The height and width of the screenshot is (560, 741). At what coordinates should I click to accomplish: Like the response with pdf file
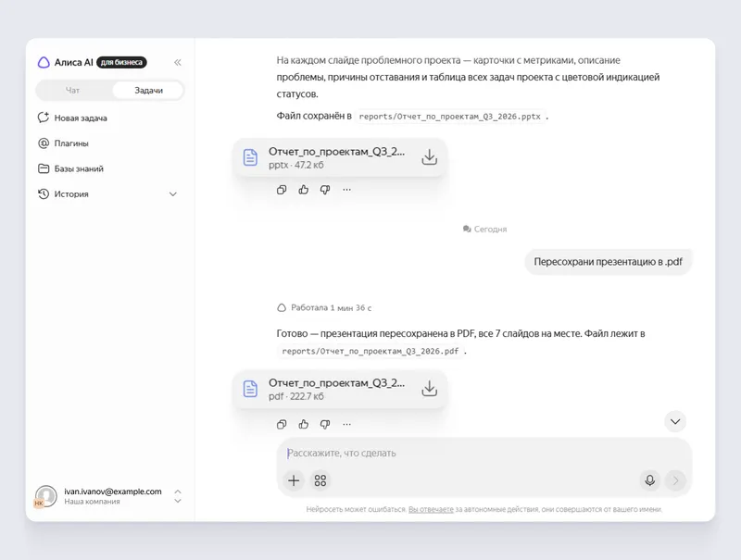pyautogui.click(x=304, y=424)
